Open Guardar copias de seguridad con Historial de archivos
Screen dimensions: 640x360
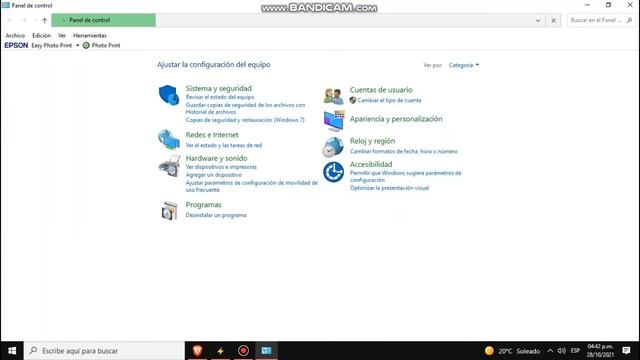pos(245,109)
